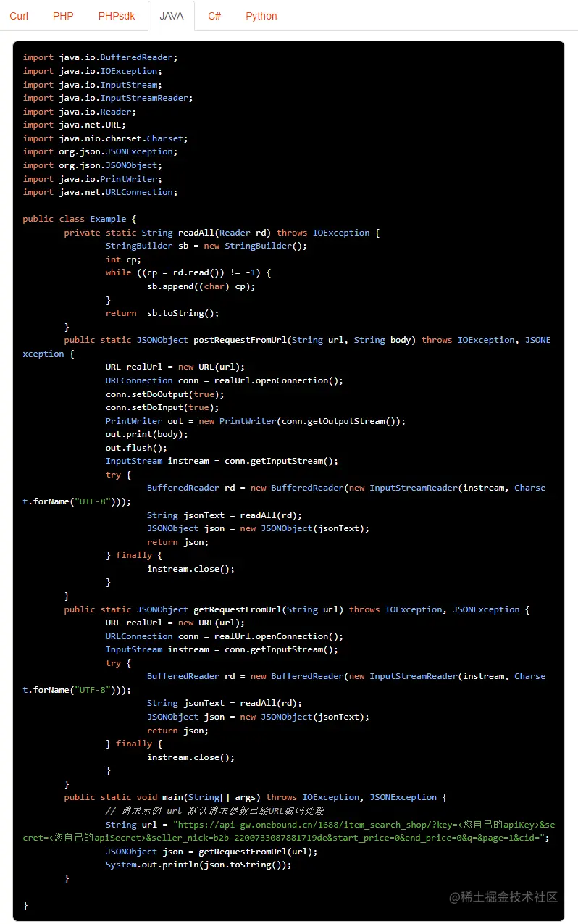Click 'return sb.toString();' line
This screenshot has width=578, height=924.
coord(162,313)
